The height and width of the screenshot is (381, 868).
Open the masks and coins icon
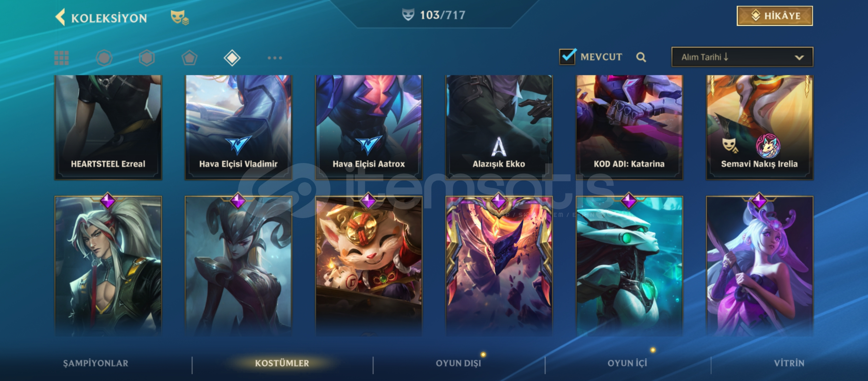(x=180, y=17)
